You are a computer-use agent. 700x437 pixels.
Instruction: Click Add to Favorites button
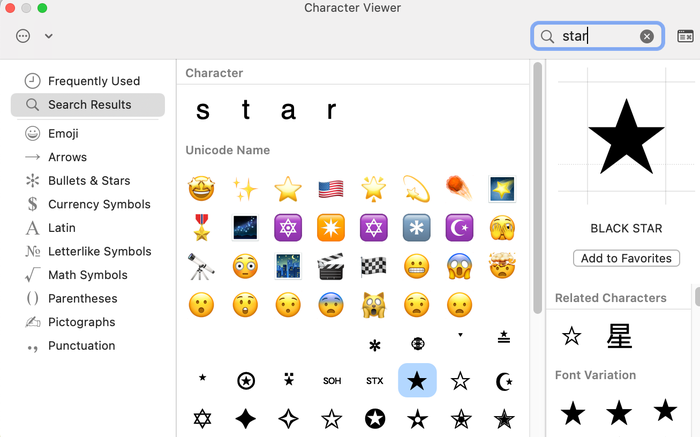click(x=626, y=258)
